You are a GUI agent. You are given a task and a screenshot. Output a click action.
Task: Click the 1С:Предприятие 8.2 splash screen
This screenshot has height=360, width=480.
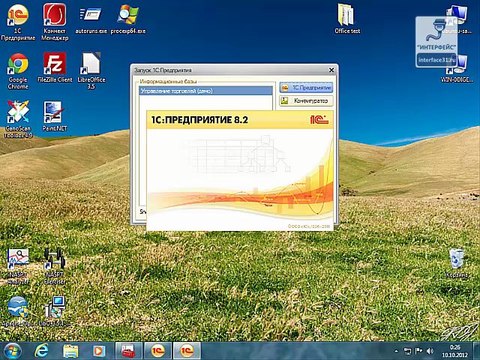pyautogui.click(x=240, y=171)
